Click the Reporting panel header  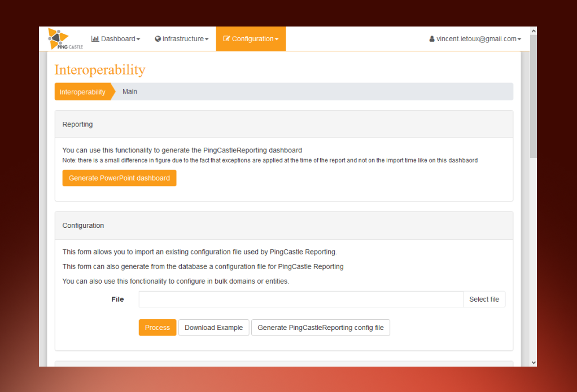[x=284, y=124]
